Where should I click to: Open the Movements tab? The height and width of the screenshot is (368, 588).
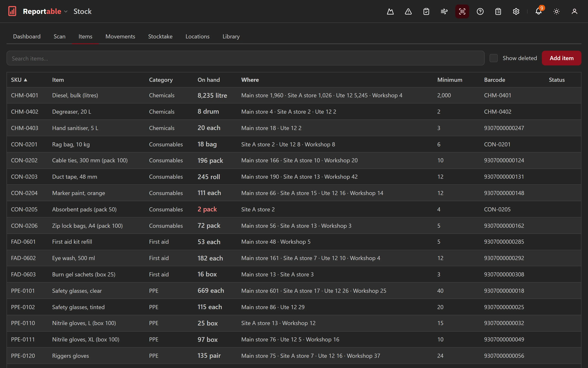pyautogui.click(x=120, y=37)
